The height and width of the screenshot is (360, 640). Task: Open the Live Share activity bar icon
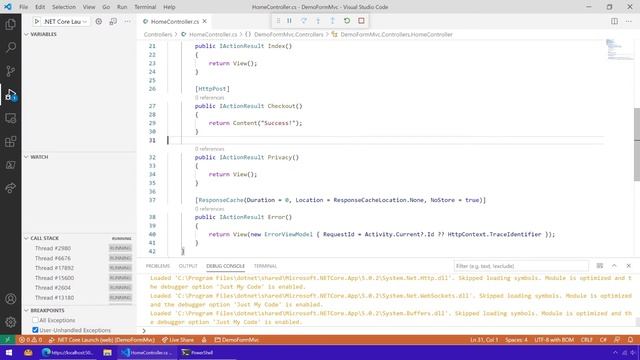[11, 188]
